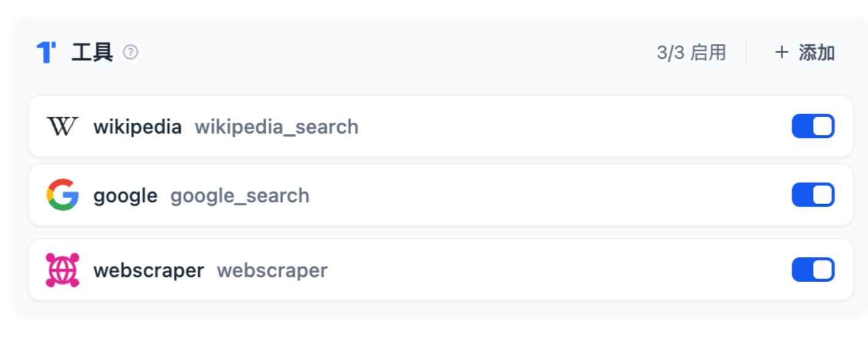Open the help question mark beside 工具
868x341 pixels.
[x=130, y=53]
